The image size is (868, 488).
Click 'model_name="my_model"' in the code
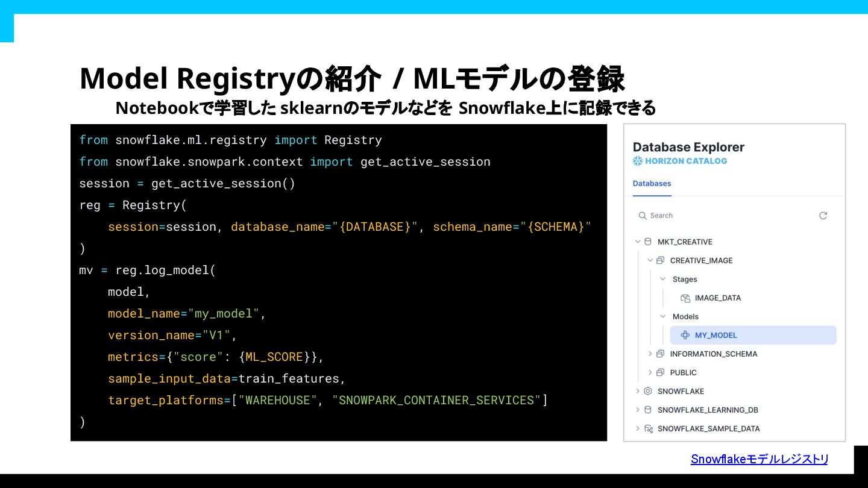(x=183, y=313)
